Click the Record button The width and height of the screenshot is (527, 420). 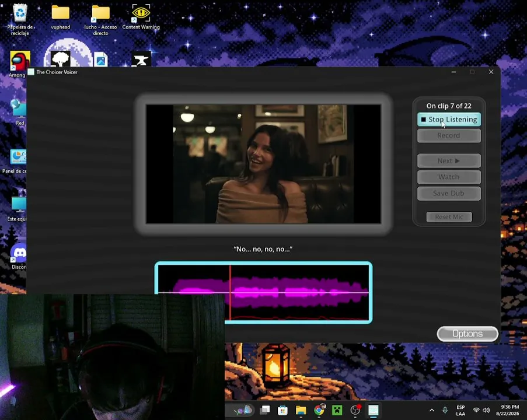coord(449,136)
